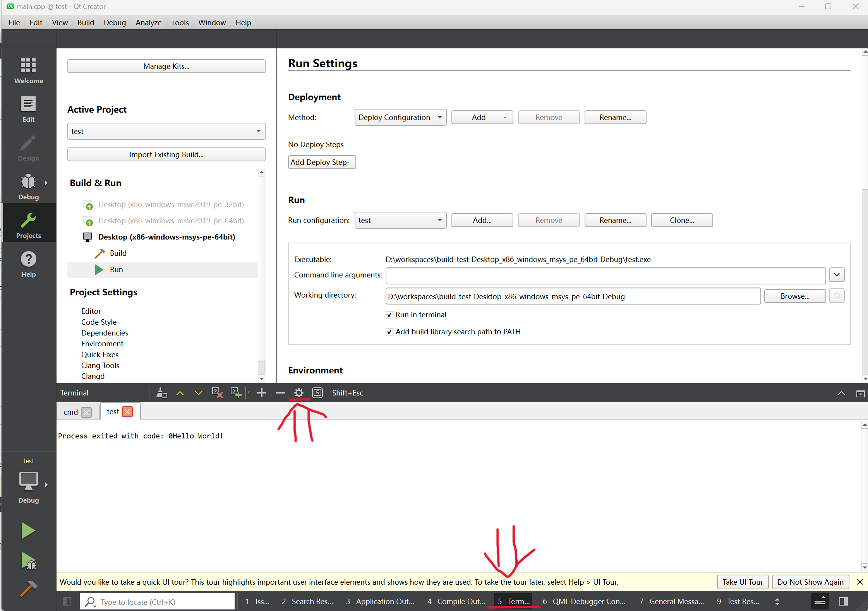Viewport: 868px width, 611px height.
Task: Switch to the cmd terminal tab
Action: [x=71, y=412]
